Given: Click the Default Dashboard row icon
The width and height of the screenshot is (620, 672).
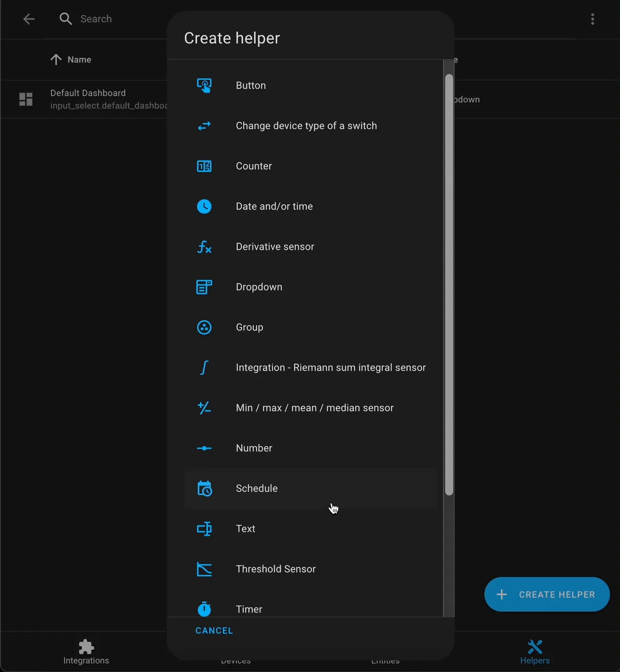Looking at the screenshot, I should [x=26, y=99].
